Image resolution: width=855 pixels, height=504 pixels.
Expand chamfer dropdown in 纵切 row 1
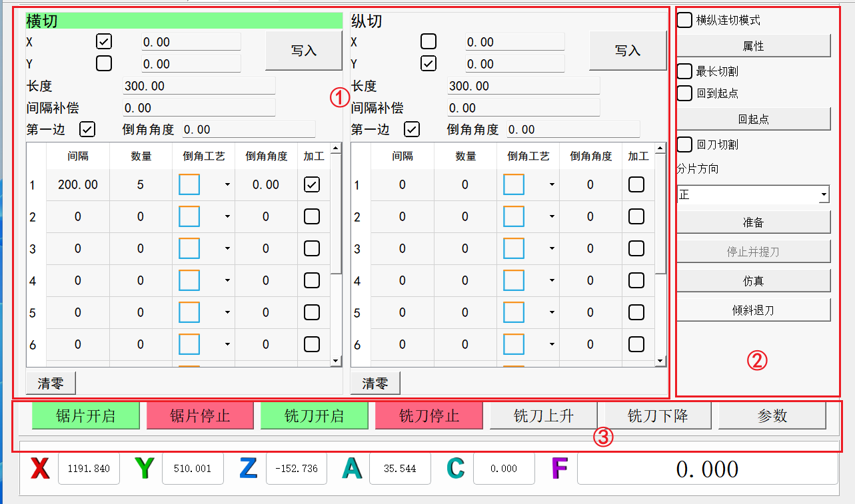(x=552, y=185)
